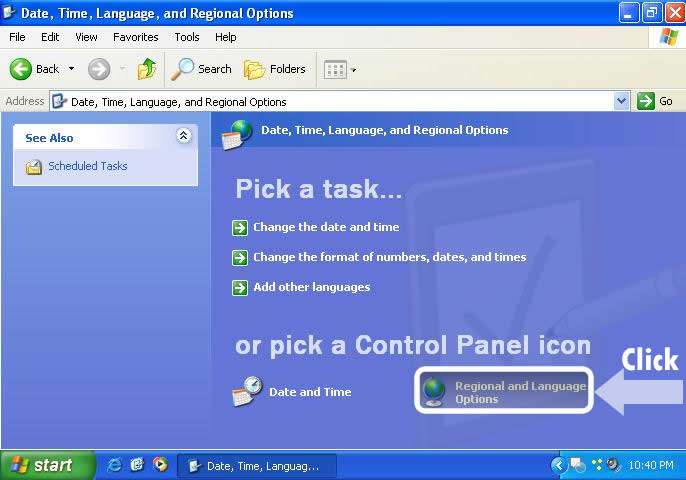Click arrow icon beside Change the date and time
Screen dimensions: 686x480
[x=240, y=228]
